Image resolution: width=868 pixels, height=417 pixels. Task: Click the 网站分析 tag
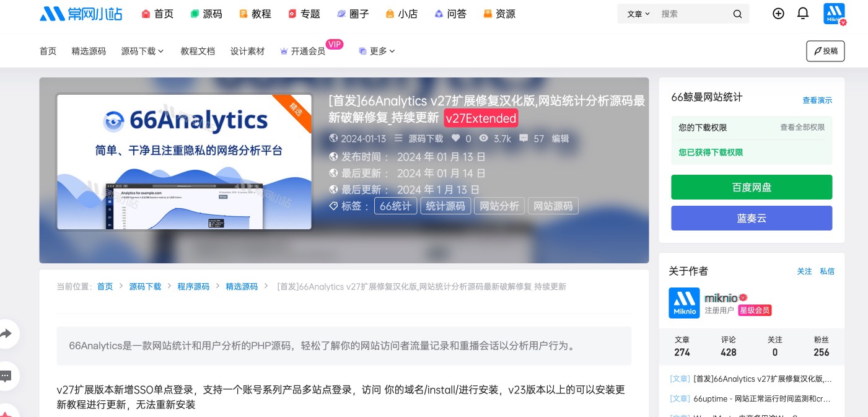[499, 206]
